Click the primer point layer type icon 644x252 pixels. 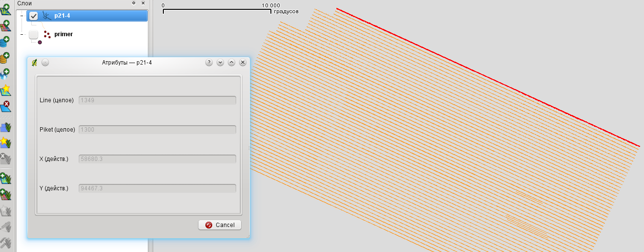coord(47,34)
